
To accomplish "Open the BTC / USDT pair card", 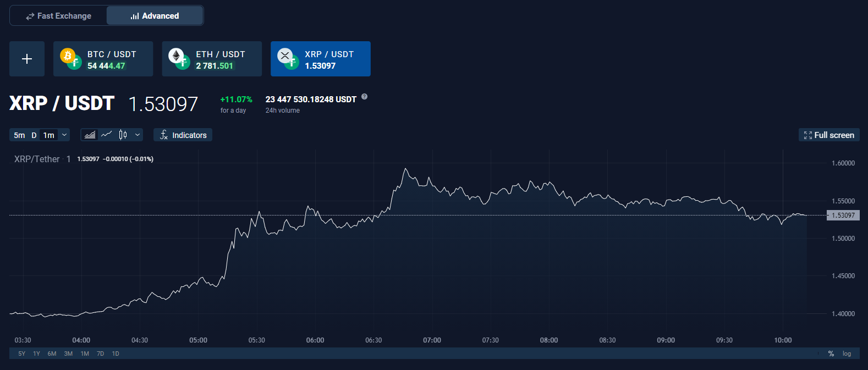I will [x=103, y=59].
